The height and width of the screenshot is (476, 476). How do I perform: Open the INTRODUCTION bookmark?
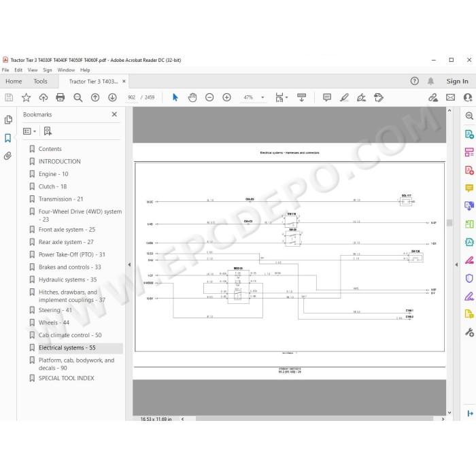[x=60, y=162]
